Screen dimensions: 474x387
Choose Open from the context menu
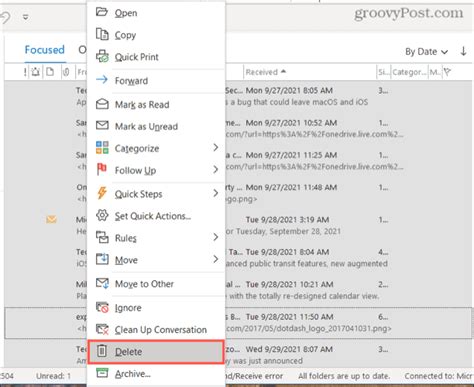point(156,13)
